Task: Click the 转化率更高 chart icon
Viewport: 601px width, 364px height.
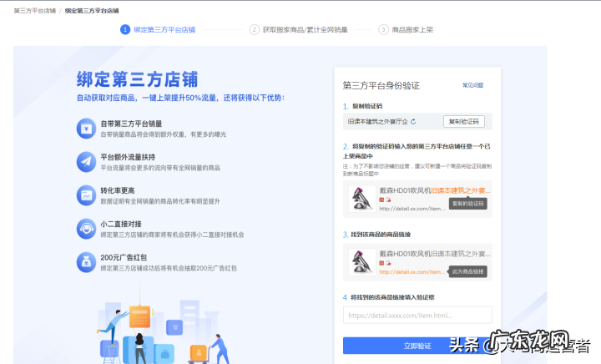Action: coord(86,195)
